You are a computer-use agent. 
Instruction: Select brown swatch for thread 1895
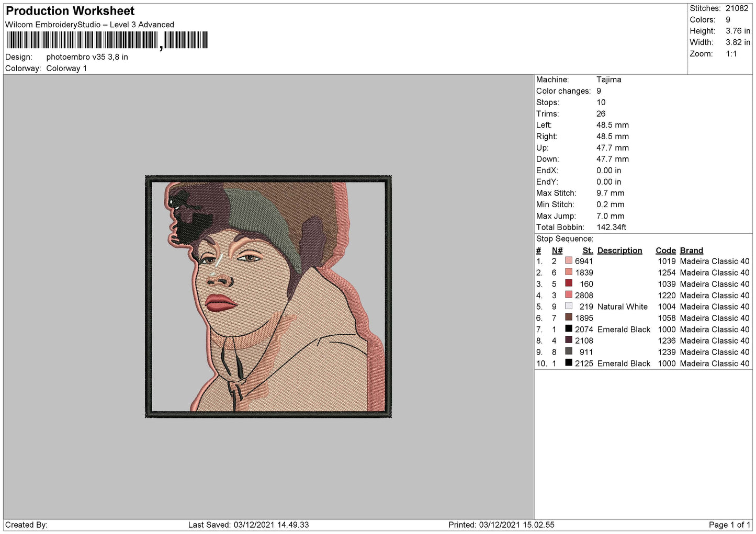point(569,317)
